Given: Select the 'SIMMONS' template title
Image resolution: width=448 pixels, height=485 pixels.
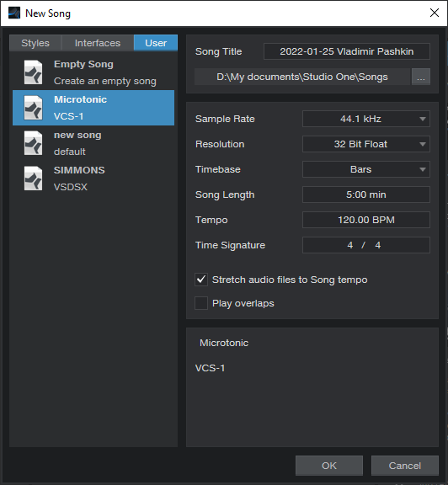Looking at the screenshot, I should [x=79, y=170].
